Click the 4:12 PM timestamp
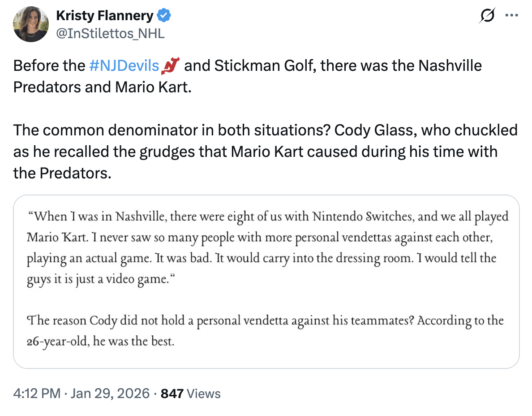This screenshot has width=532, height=416. [37, 394]
